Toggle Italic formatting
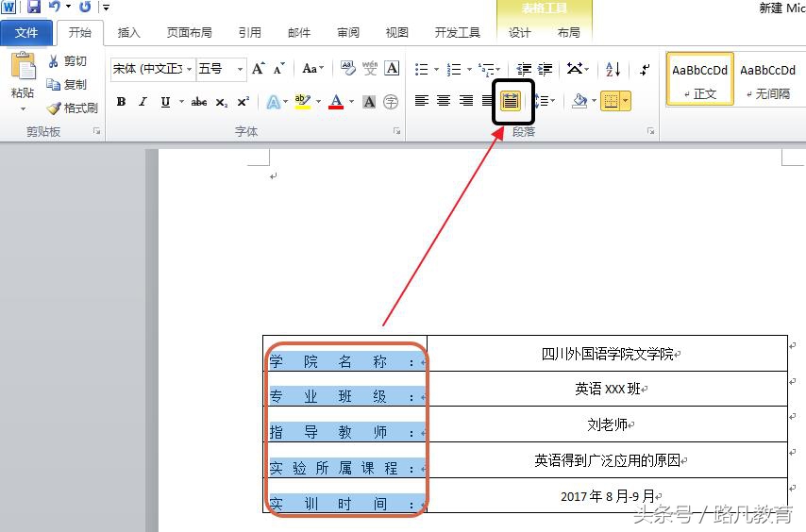Viewport: 806px width, 532px height. pyautogui.click(x=143, y=102)
